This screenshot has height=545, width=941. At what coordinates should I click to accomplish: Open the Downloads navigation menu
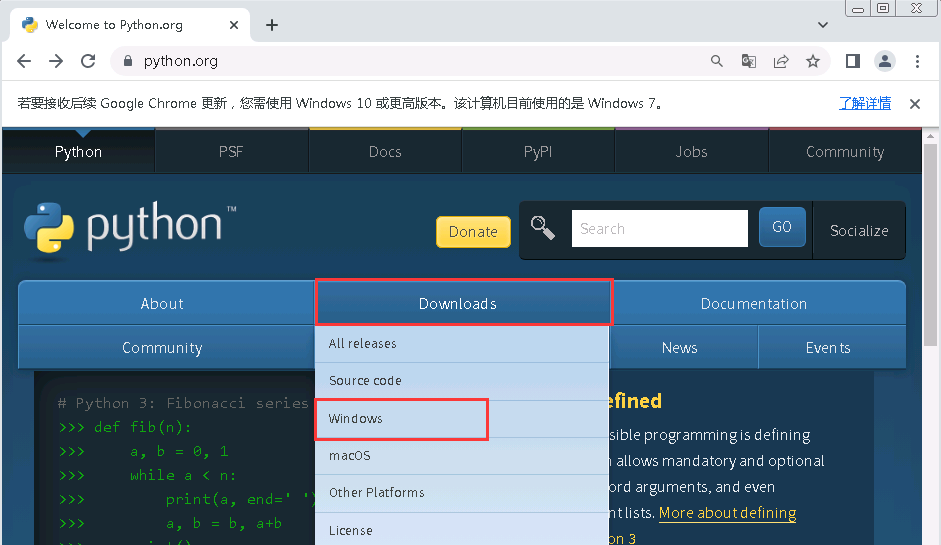point(458,304)
